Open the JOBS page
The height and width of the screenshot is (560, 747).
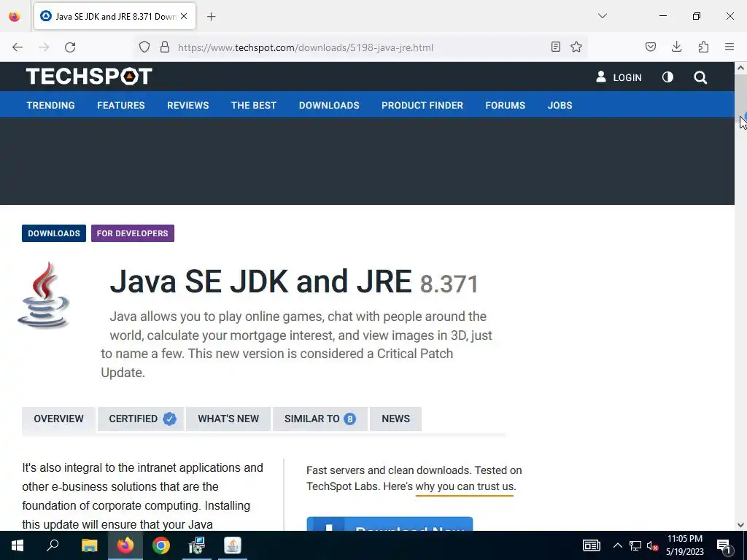coord(560,105)
